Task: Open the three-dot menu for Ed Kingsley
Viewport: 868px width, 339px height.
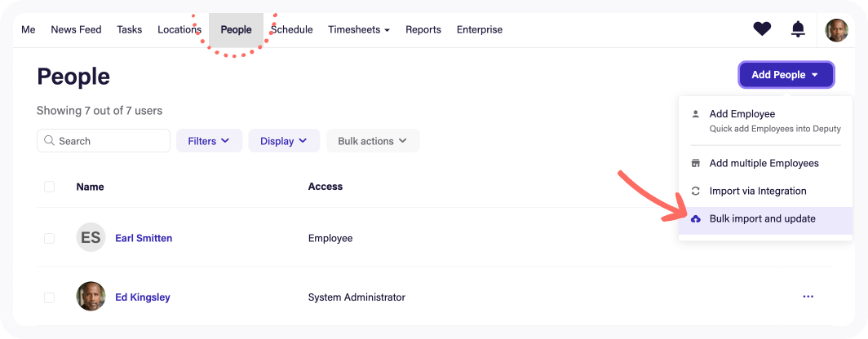Action: coord(808,297)
